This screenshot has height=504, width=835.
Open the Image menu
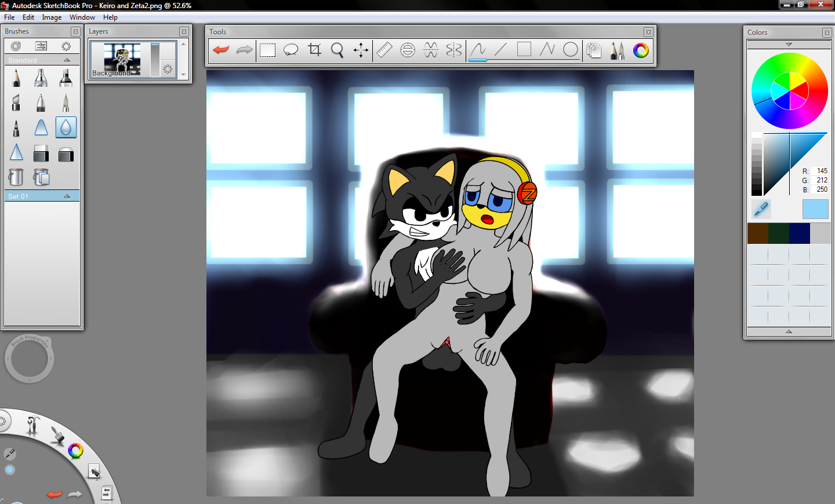tap(52, 17)
